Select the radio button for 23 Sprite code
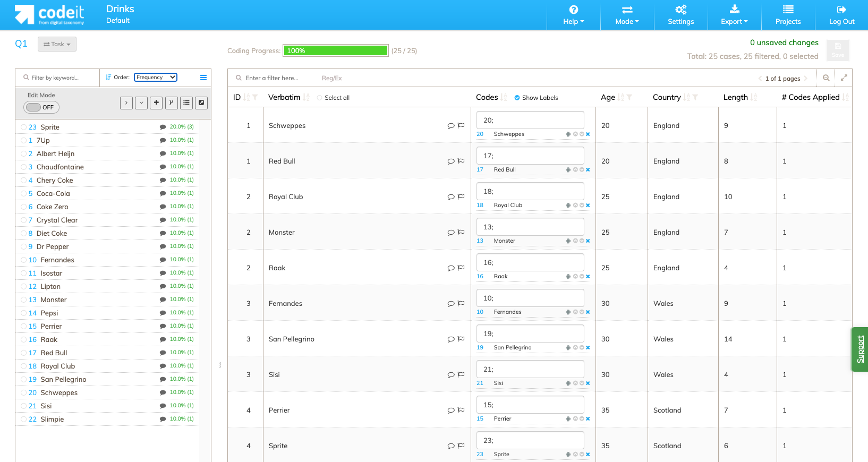 pos(23,127)
